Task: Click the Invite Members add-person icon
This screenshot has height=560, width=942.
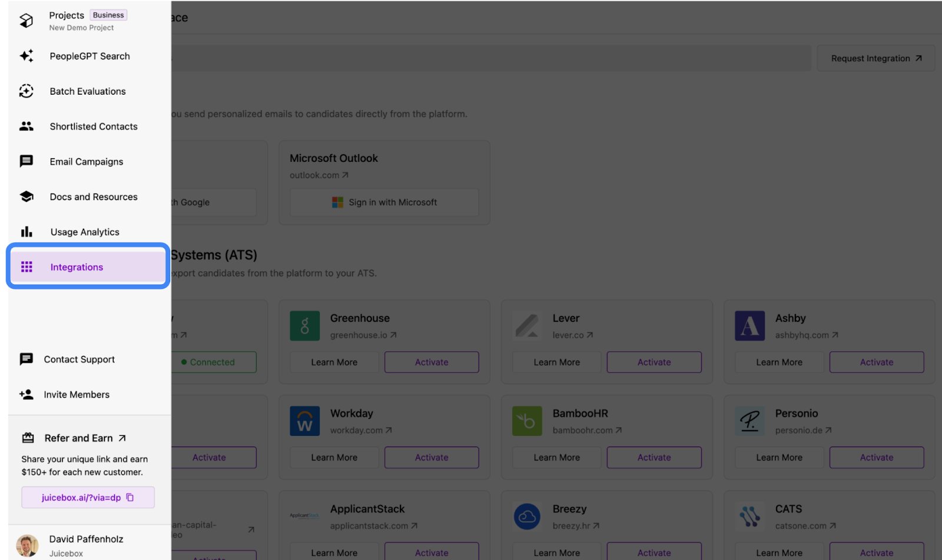Action: pos(26,395)
